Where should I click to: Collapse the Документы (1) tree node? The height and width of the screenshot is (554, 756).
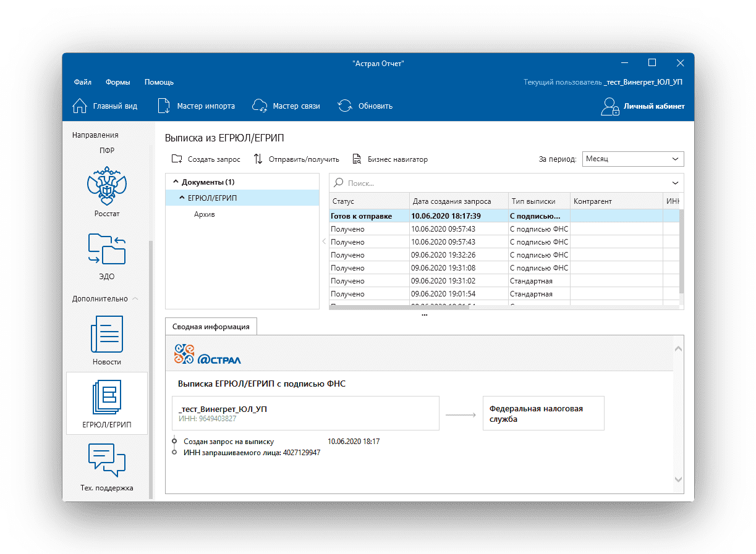(x=175, y=182)
